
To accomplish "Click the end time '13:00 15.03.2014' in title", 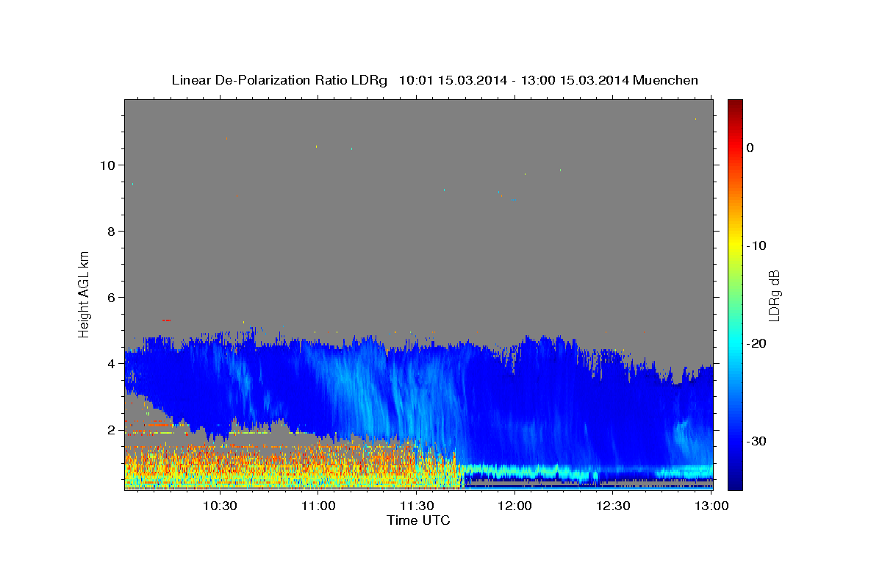I will (x=575, y=80).
